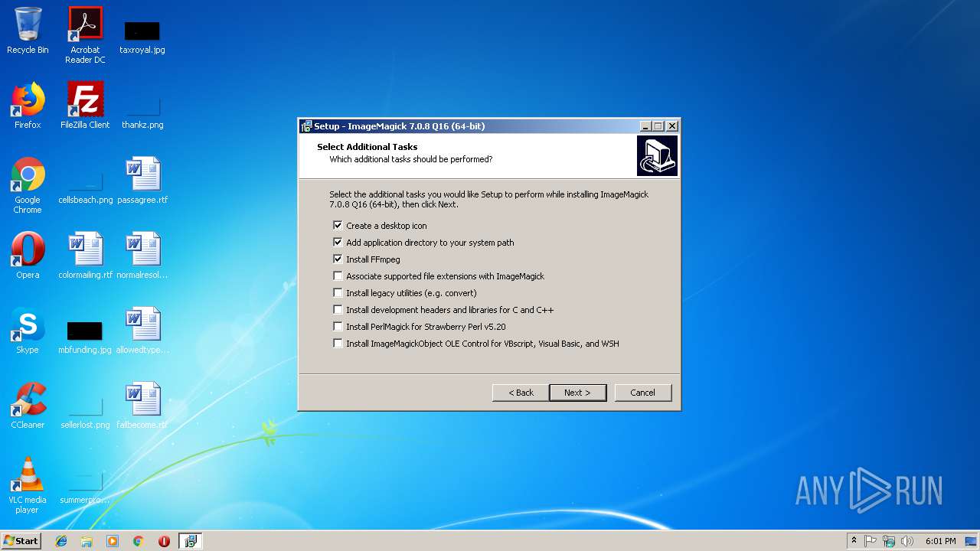Viewport: 980px width, 551px height.
Task: Click the < Back button
Action: click(x=521, y=393)
